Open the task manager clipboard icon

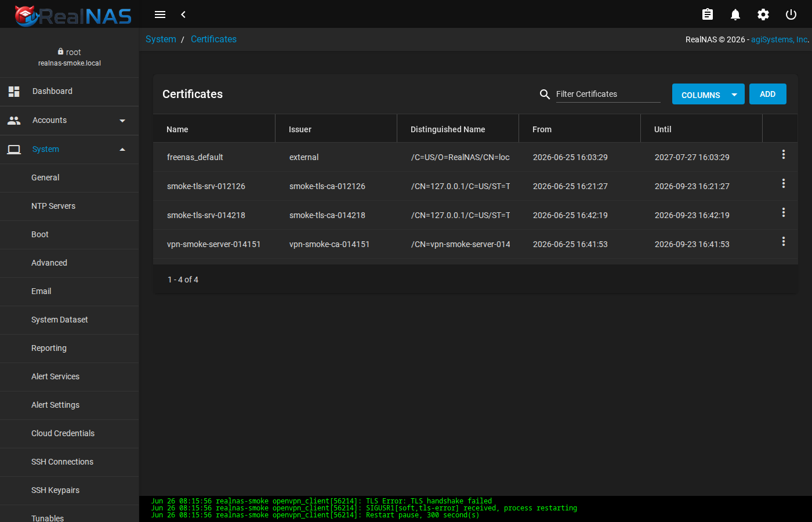coord(708,14)
